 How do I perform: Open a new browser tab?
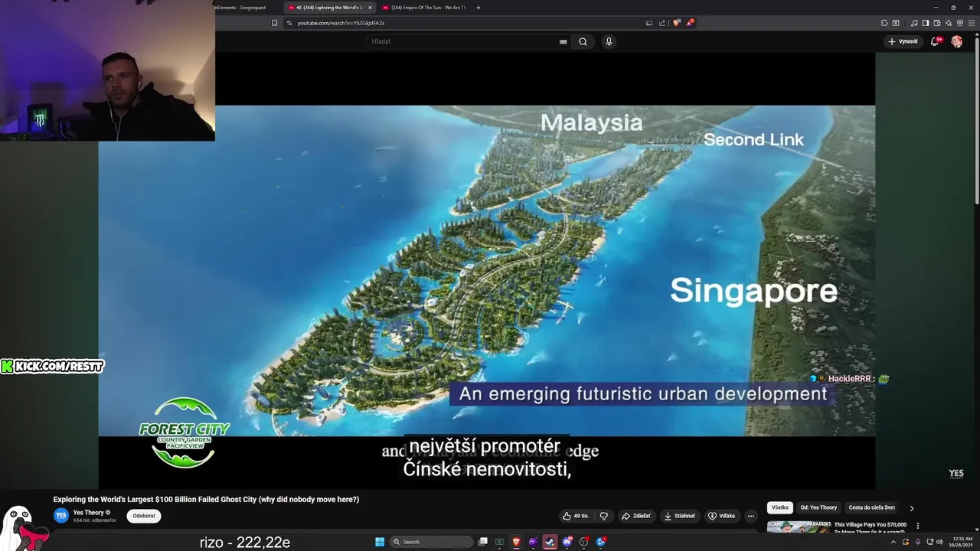coord(479,8)
